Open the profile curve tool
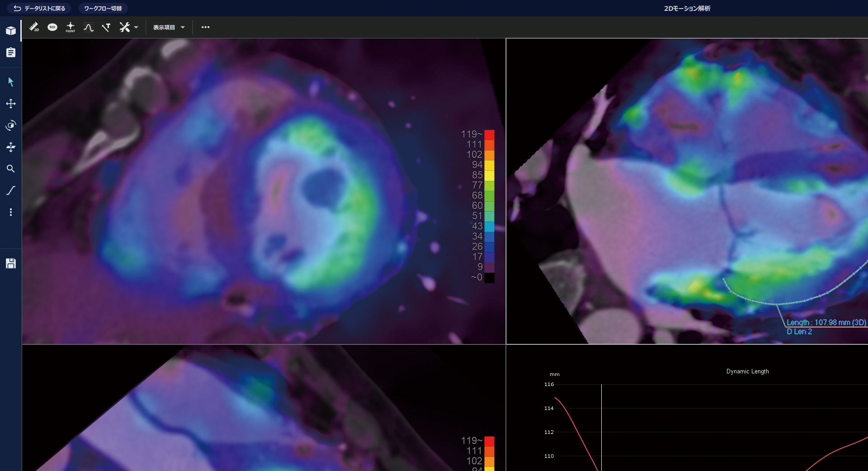868x471 pixels. click(89, 27)
